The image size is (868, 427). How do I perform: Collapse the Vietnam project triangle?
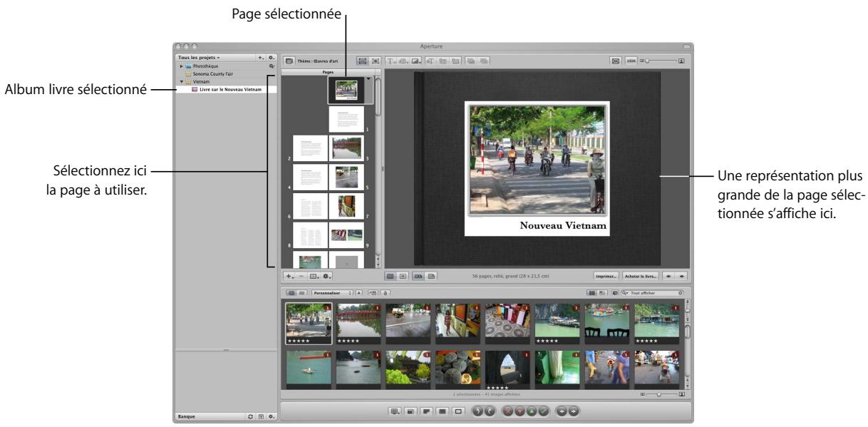tap(181, 82)
